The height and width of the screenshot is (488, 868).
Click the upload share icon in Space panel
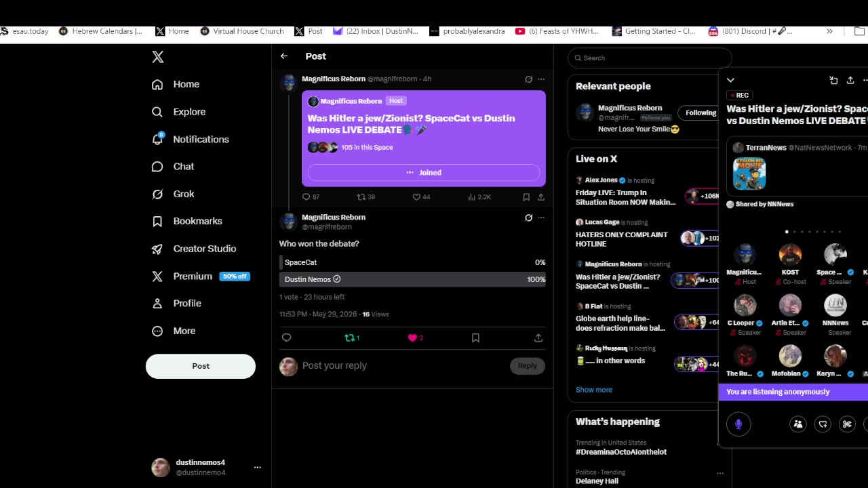[x=850, y=80]
